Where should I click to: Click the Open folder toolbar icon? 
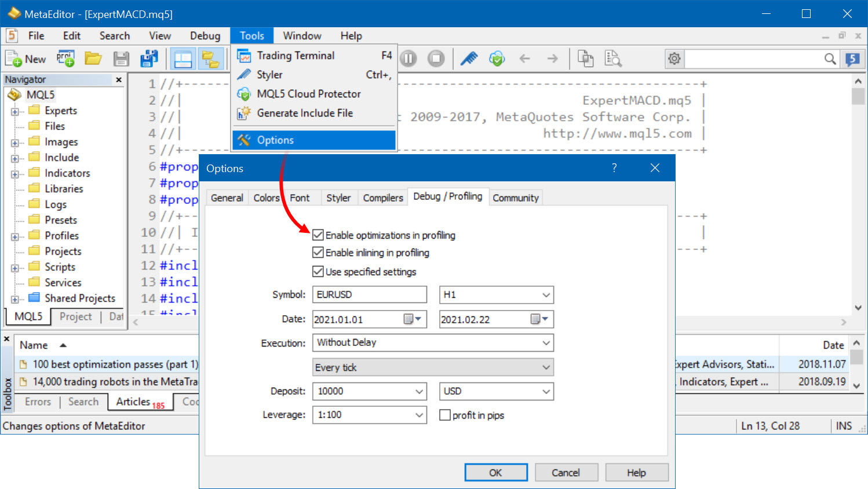pos(93,59)
